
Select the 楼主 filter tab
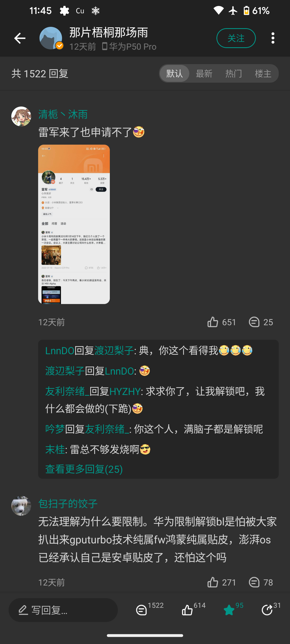pos(263,74)
